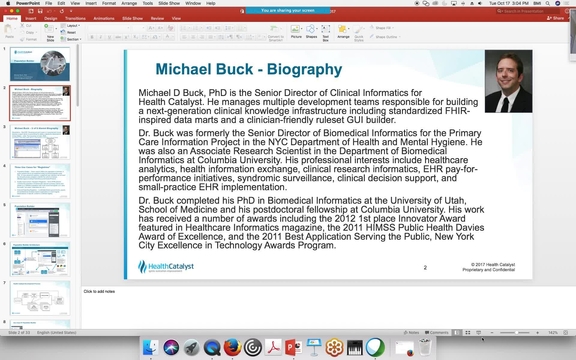
Task: Insert a Text Box
Action: tap(325, 32)
